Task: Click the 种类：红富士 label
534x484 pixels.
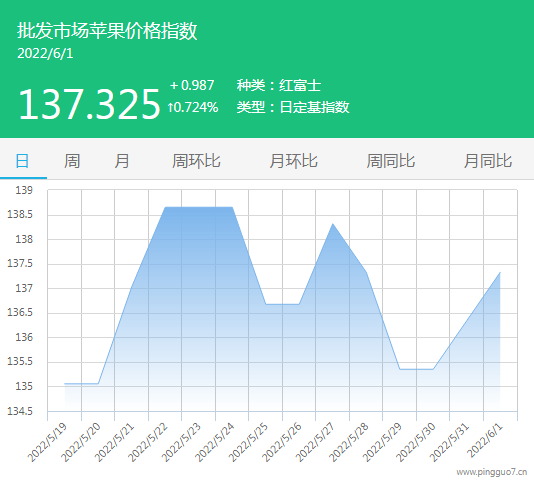Action: pos(279,85)
